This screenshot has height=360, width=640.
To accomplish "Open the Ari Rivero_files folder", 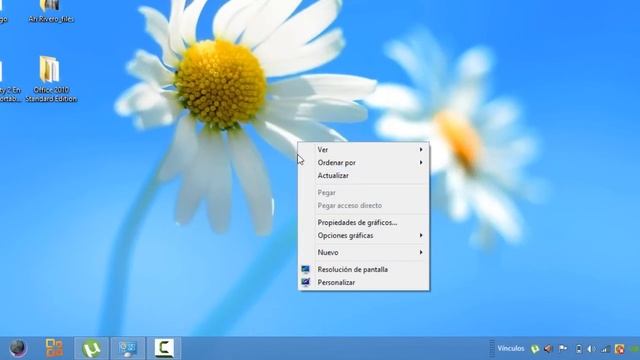I will coord(51,11).
